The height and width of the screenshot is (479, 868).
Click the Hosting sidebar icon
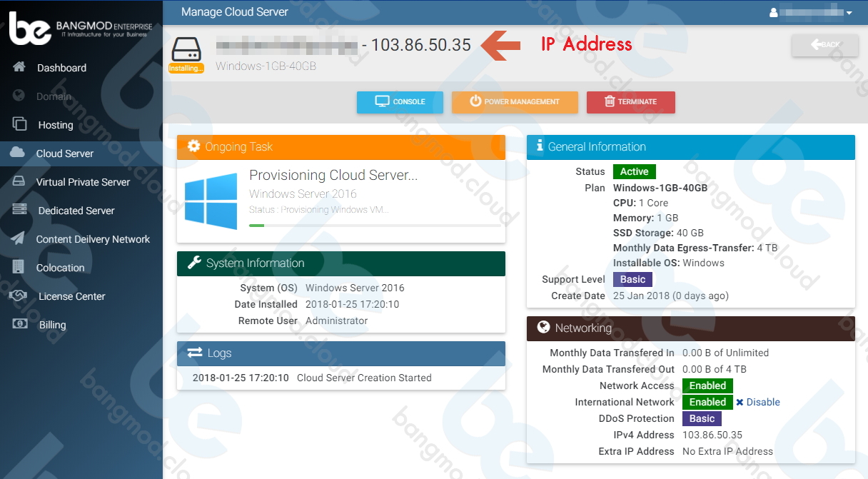pyautogui.click(x=19, y=124)
